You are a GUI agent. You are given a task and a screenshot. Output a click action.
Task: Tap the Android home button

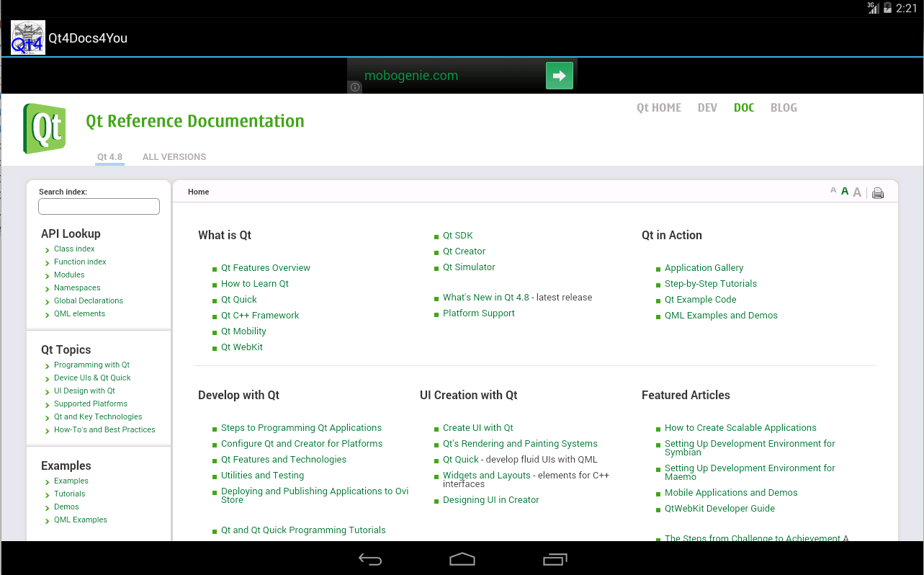tap(462, 559)
